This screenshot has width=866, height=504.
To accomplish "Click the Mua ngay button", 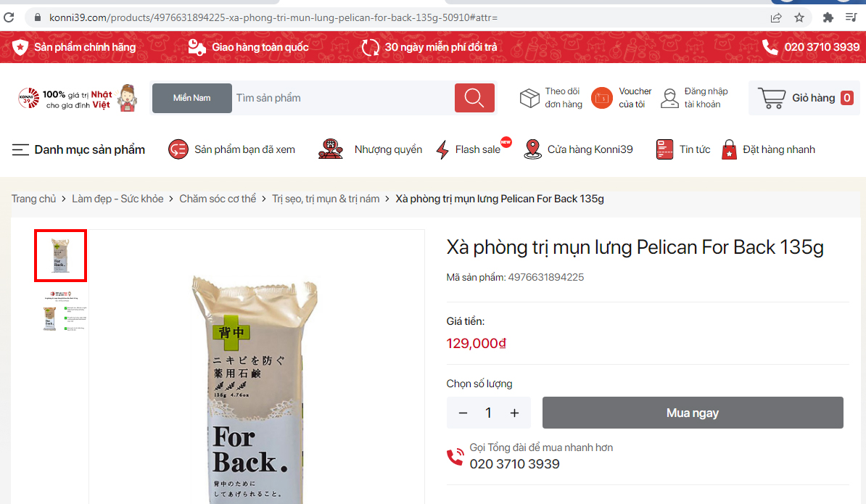I will [x=693, y=413].
